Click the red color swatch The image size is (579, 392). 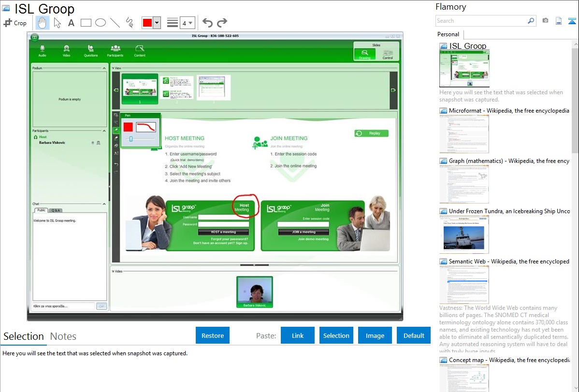point(147,23)
